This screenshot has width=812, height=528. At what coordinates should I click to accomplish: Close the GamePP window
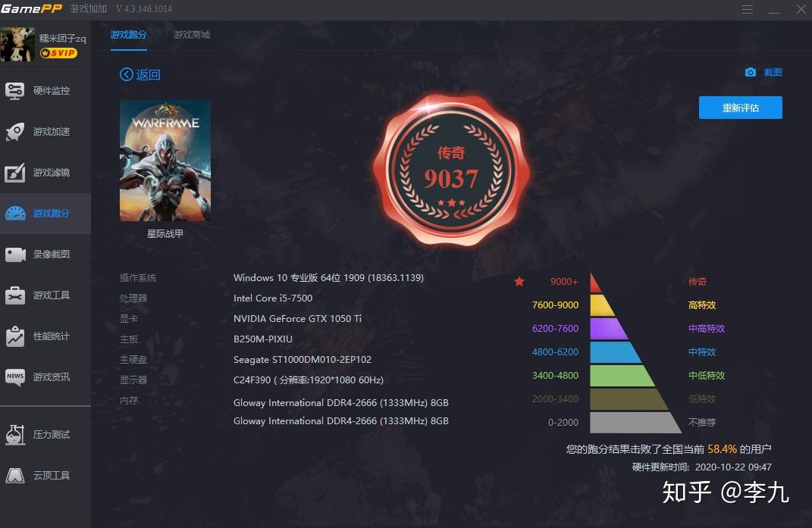[x=801, y=9]
